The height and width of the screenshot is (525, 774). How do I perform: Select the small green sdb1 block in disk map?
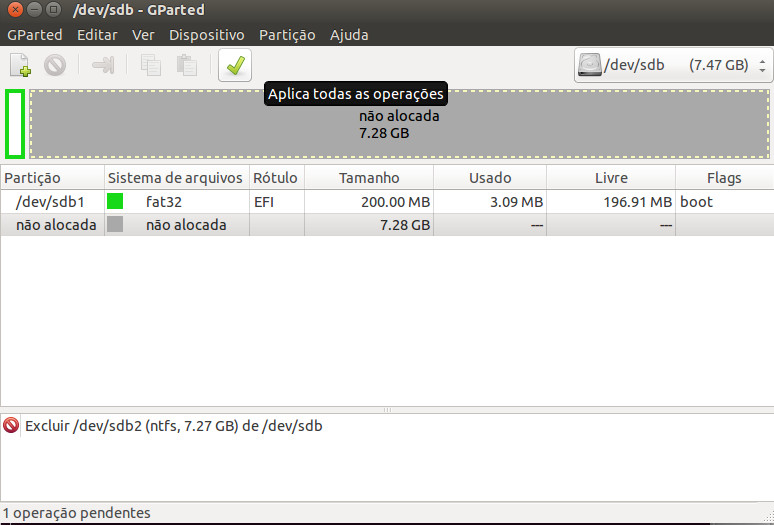pos(15,124)
